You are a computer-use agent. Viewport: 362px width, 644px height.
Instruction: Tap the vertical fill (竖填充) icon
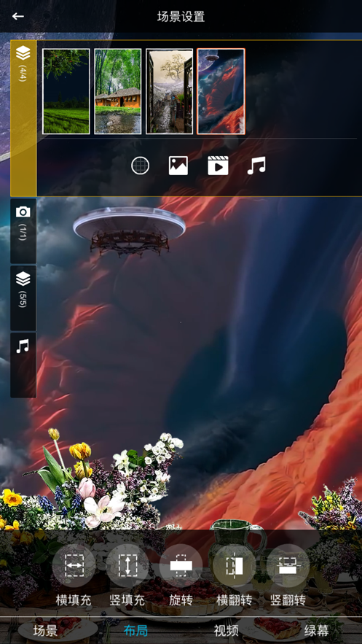click(127, 565)
